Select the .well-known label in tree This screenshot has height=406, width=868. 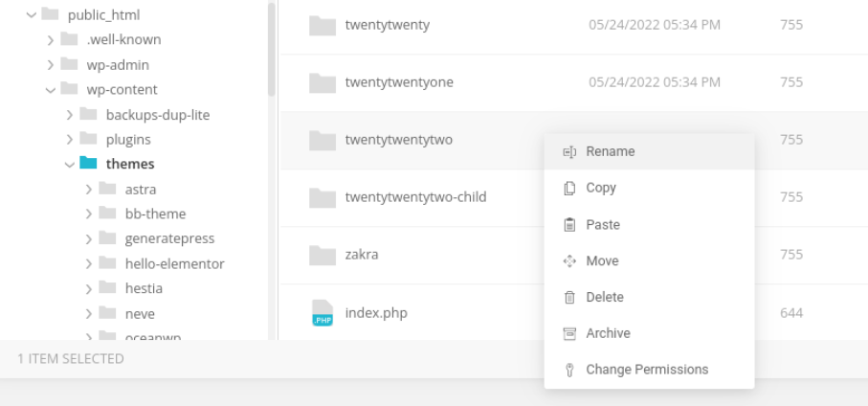click(124, 40)
